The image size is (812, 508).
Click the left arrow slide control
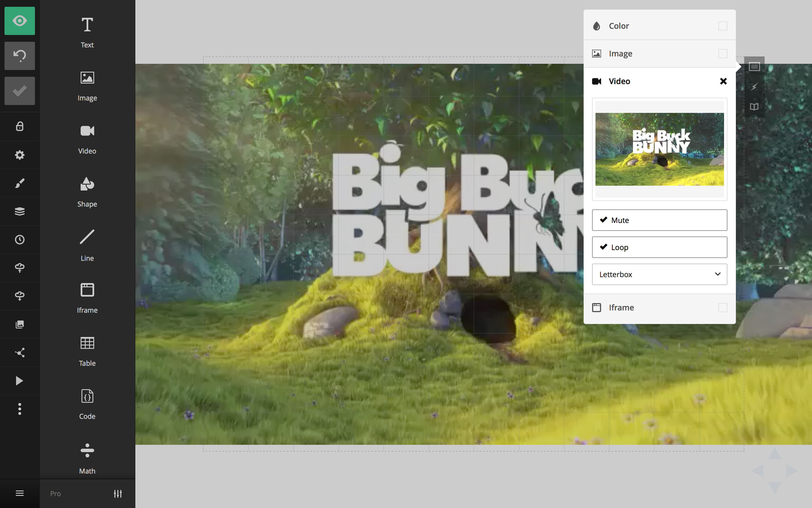[x=758, y=470]
